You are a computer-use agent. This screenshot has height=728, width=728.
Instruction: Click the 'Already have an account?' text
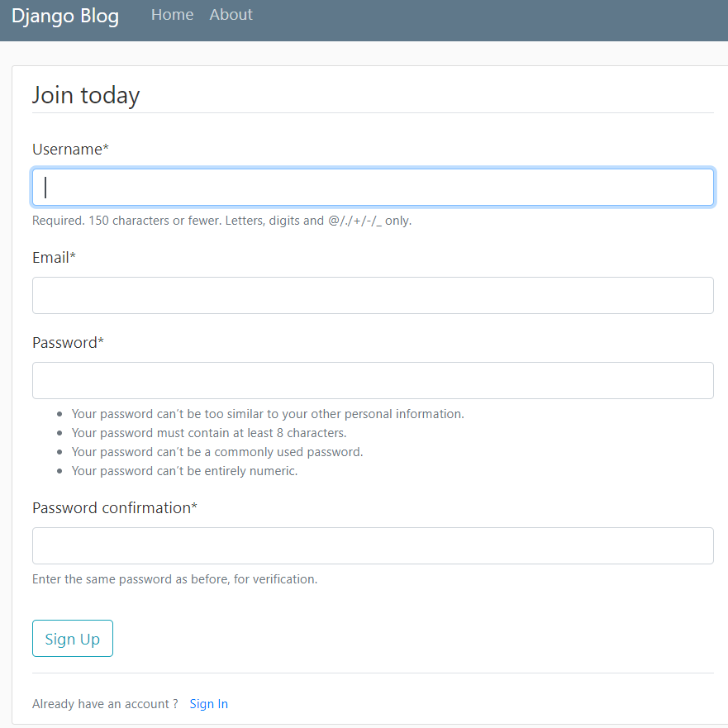[105, 703]
